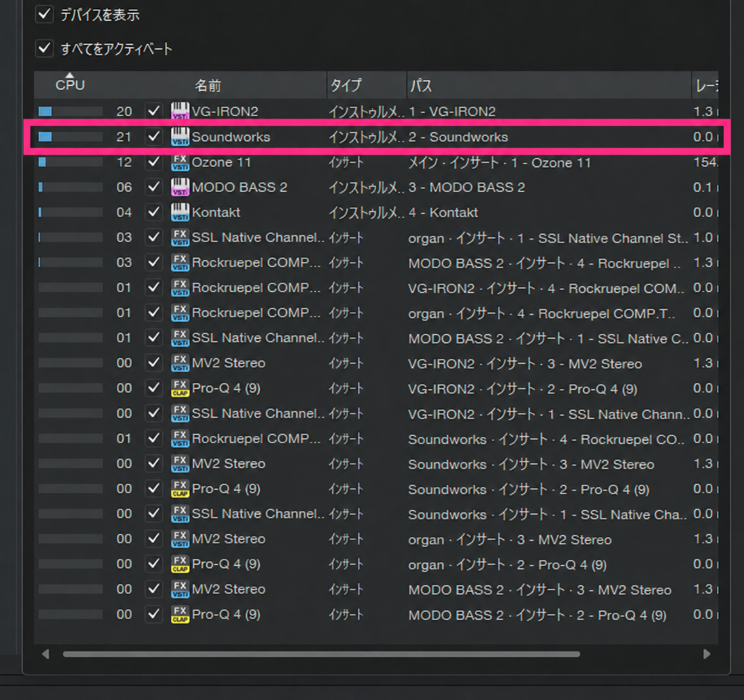Image resolution: width=744 pixels, height=700 pixels.
Task: Click FX icon of SSL Native Channel on MODO BASS 2
Action: (180, 338)
